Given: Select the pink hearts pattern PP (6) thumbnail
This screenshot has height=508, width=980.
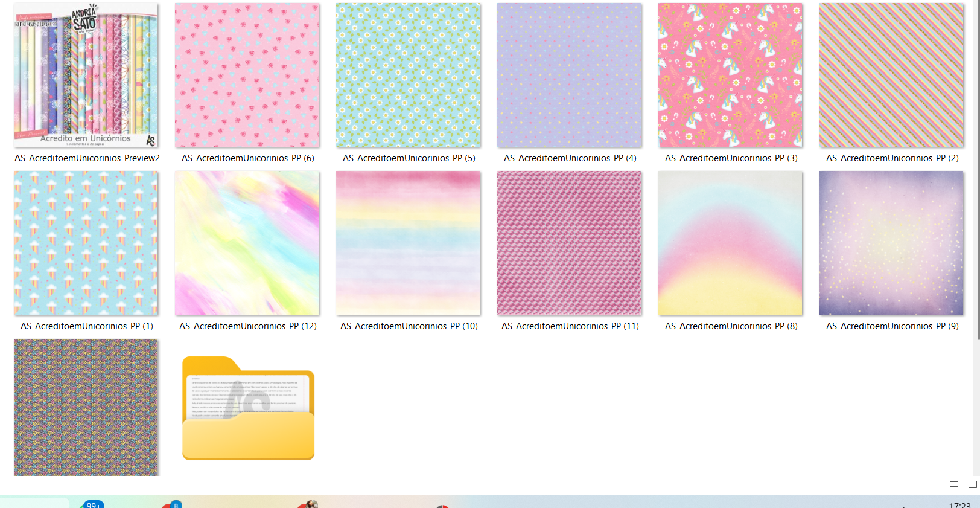Looking at the screenshot, I should point(247,76).
